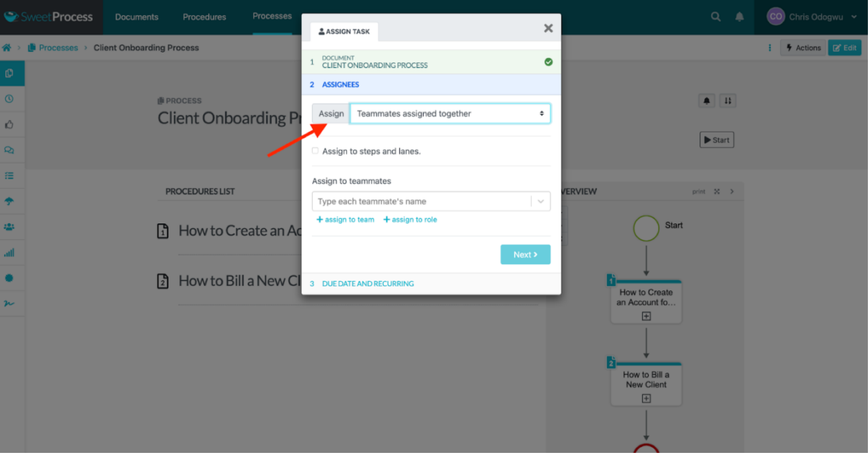Open the Documents menu item

[x=137, y=17]
